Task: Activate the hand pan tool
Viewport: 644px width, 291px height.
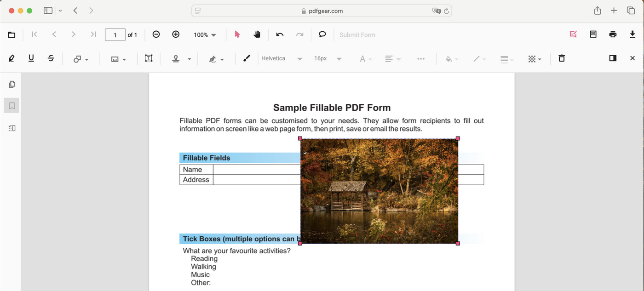Action: [x=257, y=34]
